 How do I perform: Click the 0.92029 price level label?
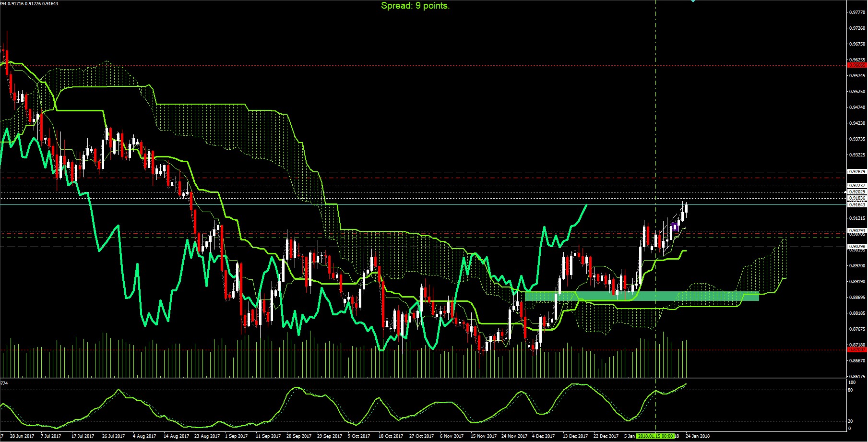pos(857,192)
